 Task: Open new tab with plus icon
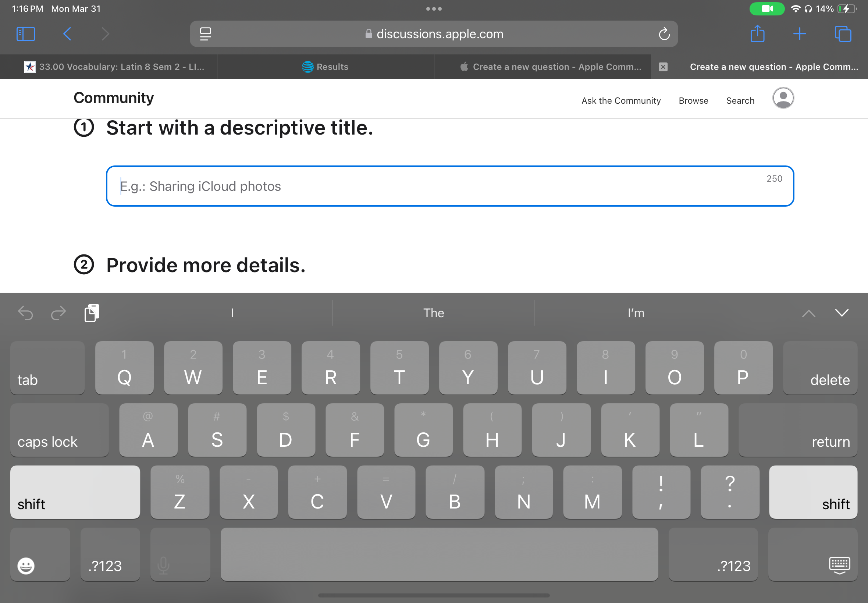(x=800, y=34)
